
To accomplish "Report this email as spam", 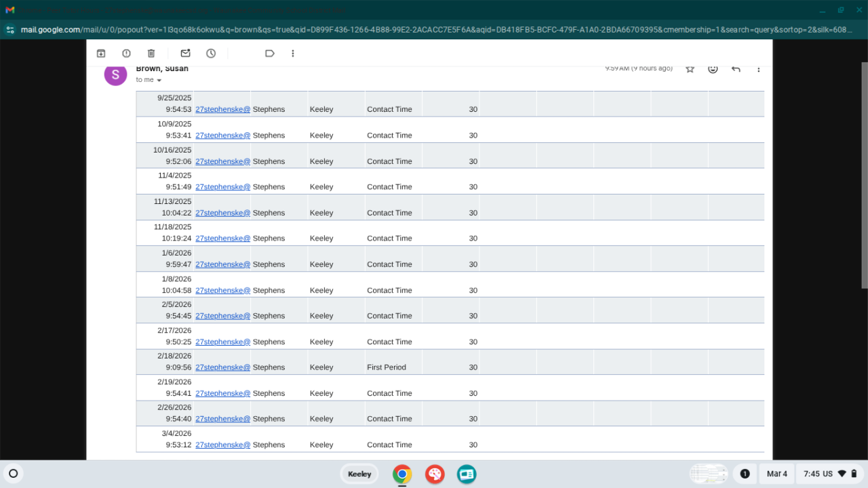I will (x=126, y=54).
